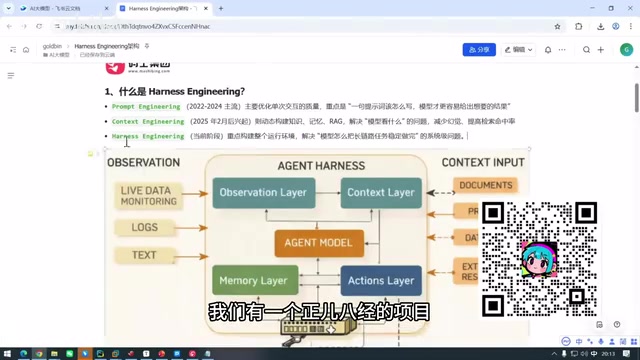Open the help question-mark icon
640x360 pixels.
[x=617, y=324]
